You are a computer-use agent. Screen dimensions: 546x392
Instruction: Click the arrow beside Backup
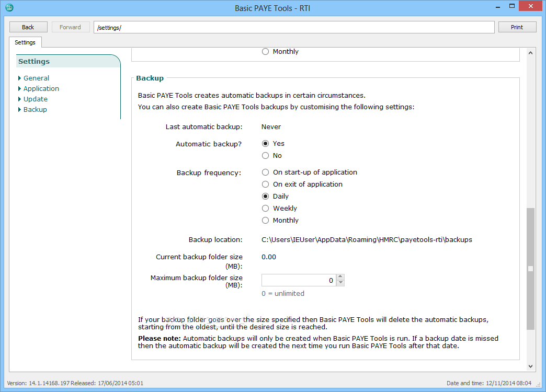[19, 109]
